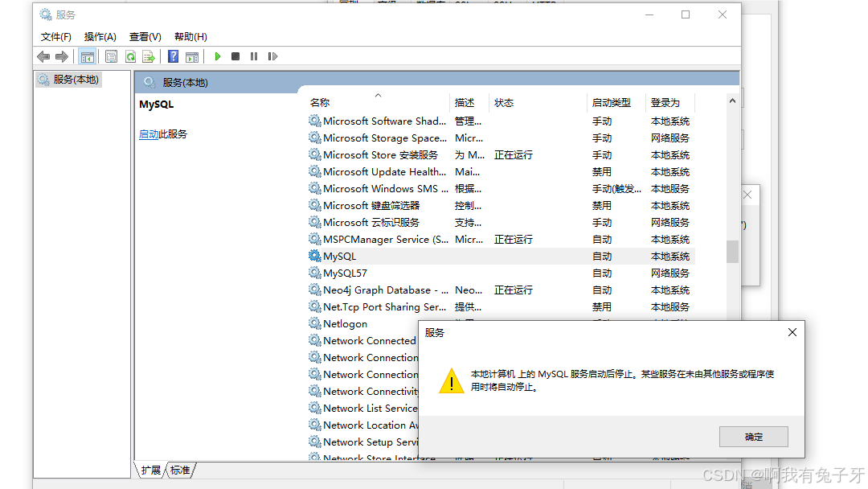Select the MySQL57 service row
The image size is (868, 489).
pyautogui.click(x=501, y=273)
